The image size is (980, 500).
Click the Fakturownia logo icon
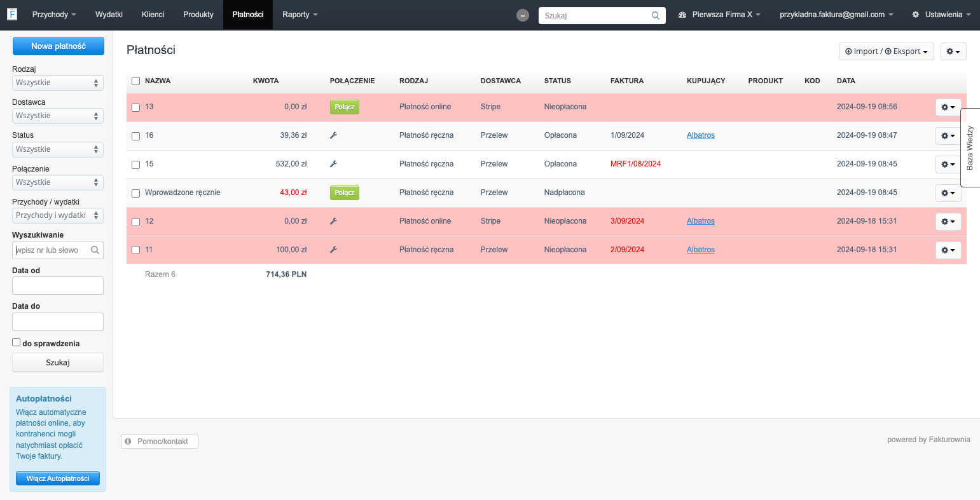pos(12,14)
